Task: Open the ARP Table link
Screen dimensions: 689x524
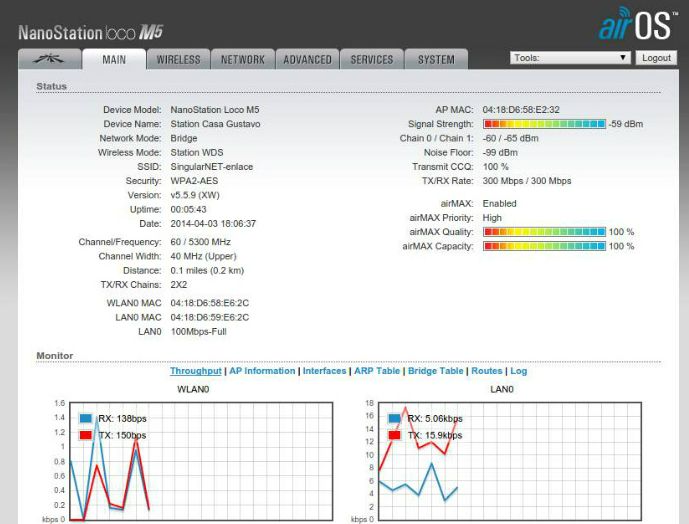Action: [376, 371]
